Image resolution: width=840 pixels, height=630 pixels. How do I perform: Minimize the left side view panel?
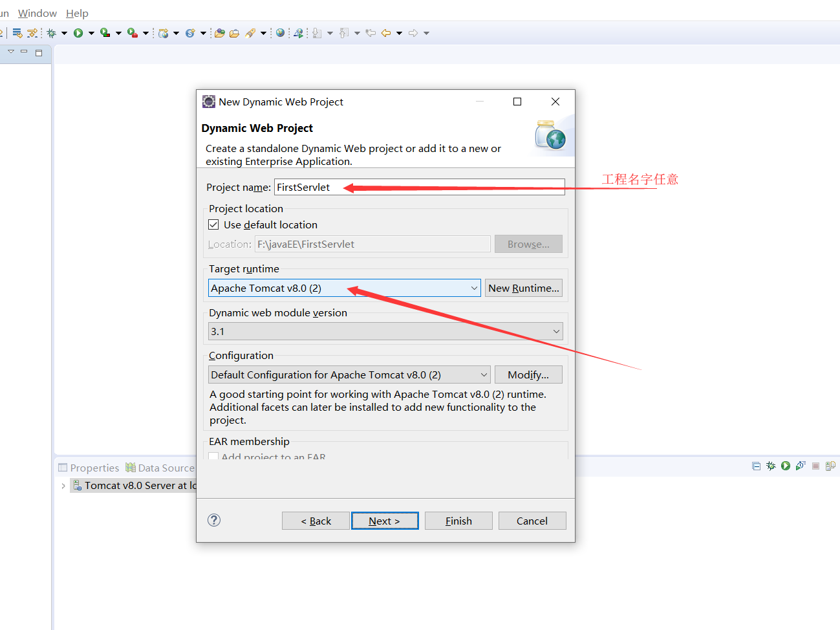24,51
